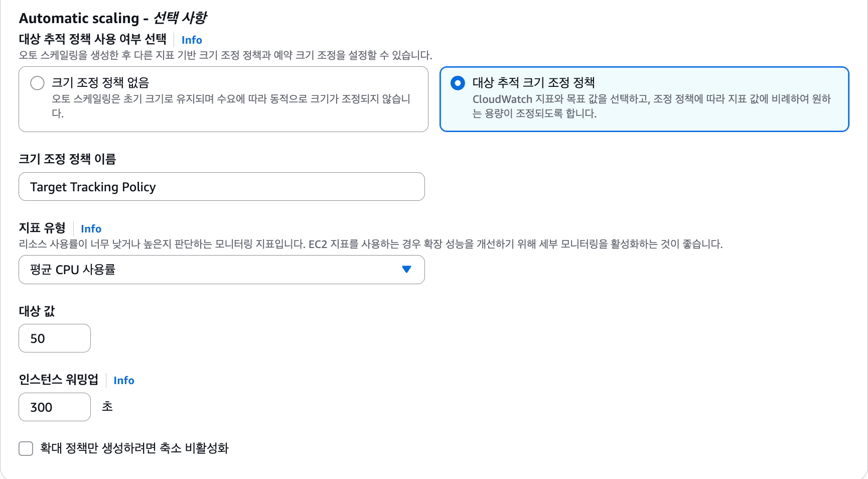Open Info link next to 대상 추적 정책 사용 여부 선택
Viewport: 868px width, 479px height.
192,40
